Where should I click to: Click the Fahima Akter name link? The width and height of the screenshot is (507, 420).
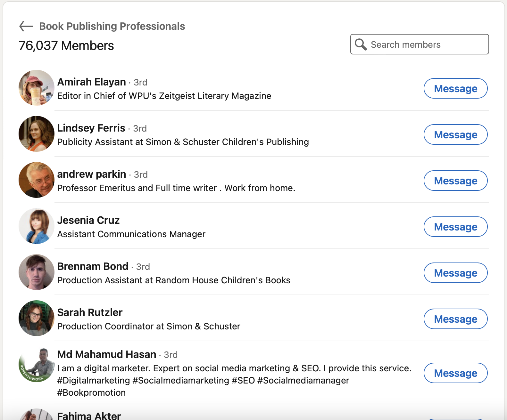pyautogui.click(x=89, y=416)
